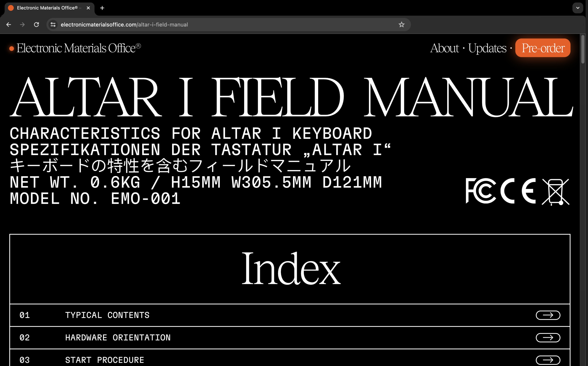The width and height of the screenshot is (588, 366).
Task: Open Typical Contents section arrow
Action: coord(548,315)
